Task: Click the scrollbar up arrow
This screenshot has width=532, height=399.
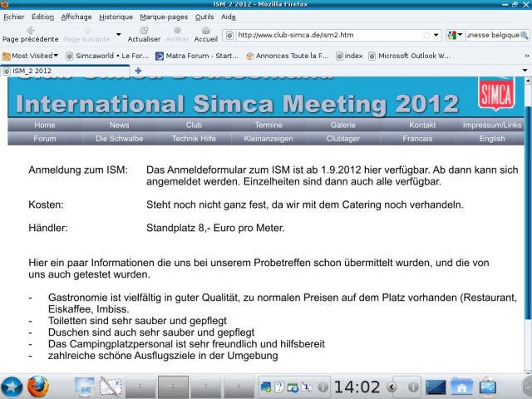Action: (x=528, y=81)
